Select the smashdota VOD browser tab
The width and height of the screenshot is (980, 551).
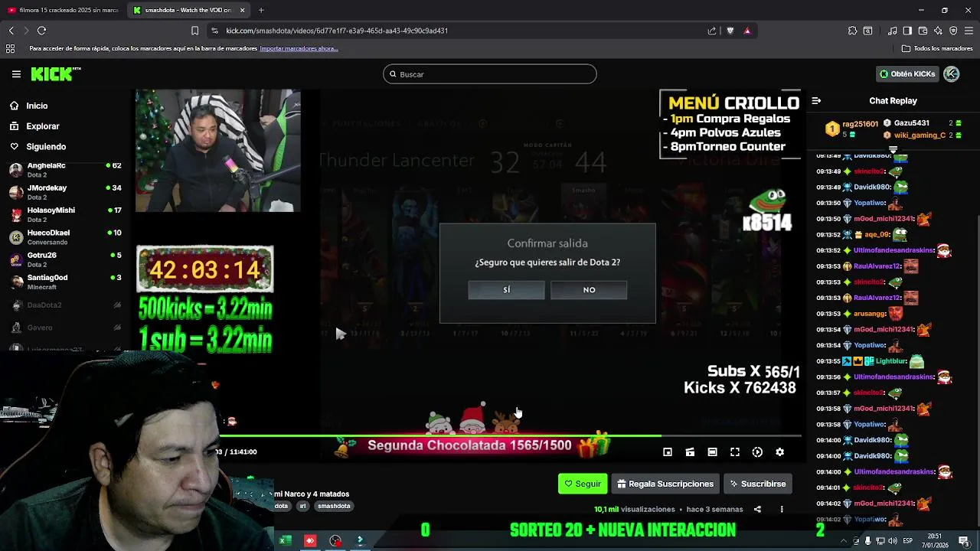(x=188, y=10)
